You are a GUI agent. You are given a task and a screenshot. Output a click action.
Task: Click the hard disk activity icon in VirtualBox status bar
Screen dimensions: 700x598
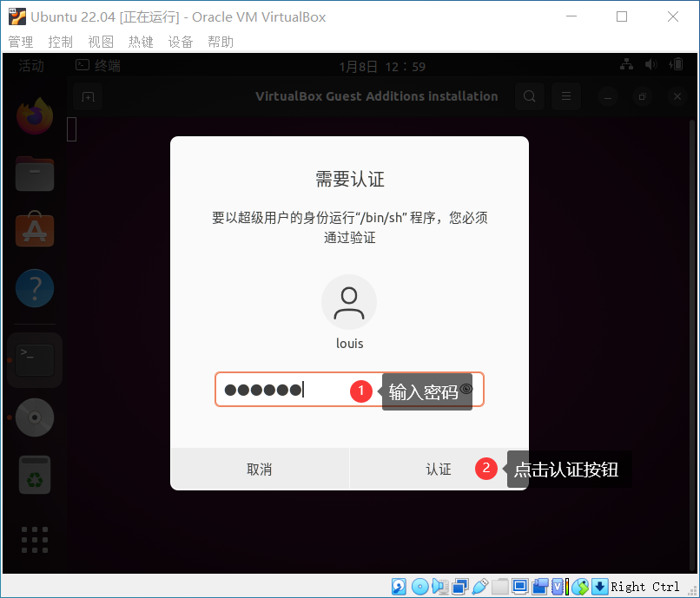399,586
